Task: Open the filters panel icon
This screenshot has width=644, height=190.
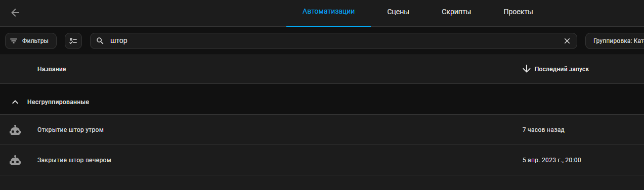Action: (x=14, y=41)
